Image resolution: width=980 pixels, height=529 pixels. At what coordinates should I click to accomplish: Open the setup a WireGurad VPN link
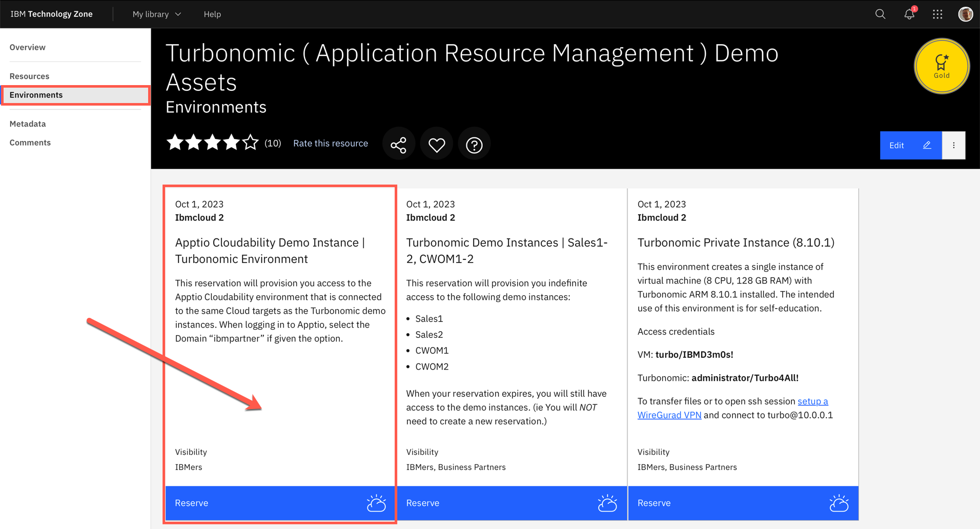[733, 408]
